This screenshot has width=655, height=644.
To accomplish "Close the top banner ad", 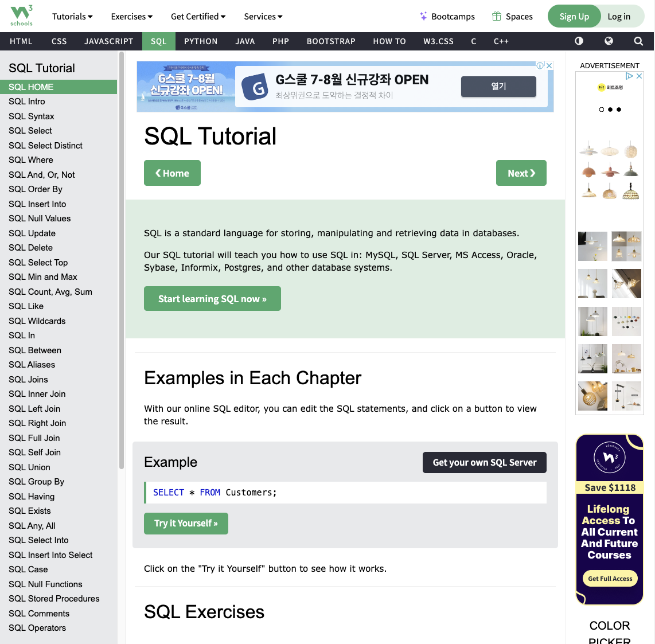I will (549, 65).
